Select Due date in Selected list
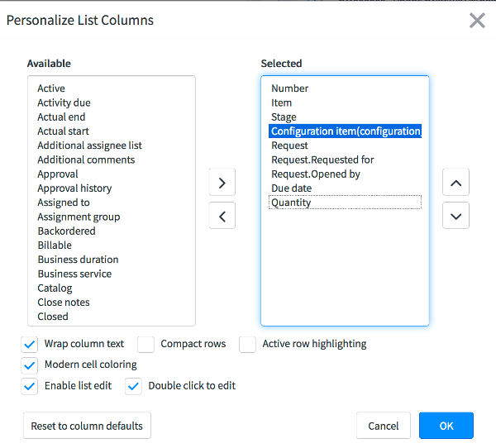 pyautogui.click(x=291, y=188)
